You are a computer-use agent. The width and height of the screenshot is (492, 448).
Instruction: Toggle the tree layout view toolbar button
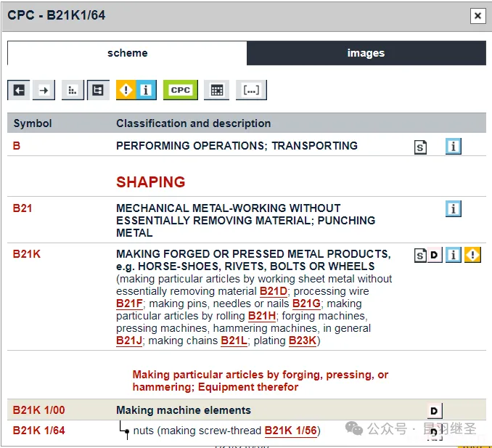pyautogui.click(x=98, y=90)
